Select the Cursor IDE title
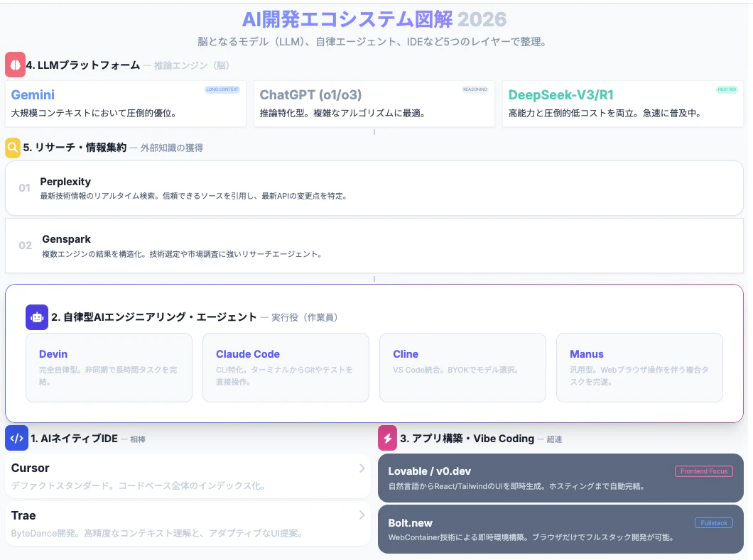 [x=31, y=468]
